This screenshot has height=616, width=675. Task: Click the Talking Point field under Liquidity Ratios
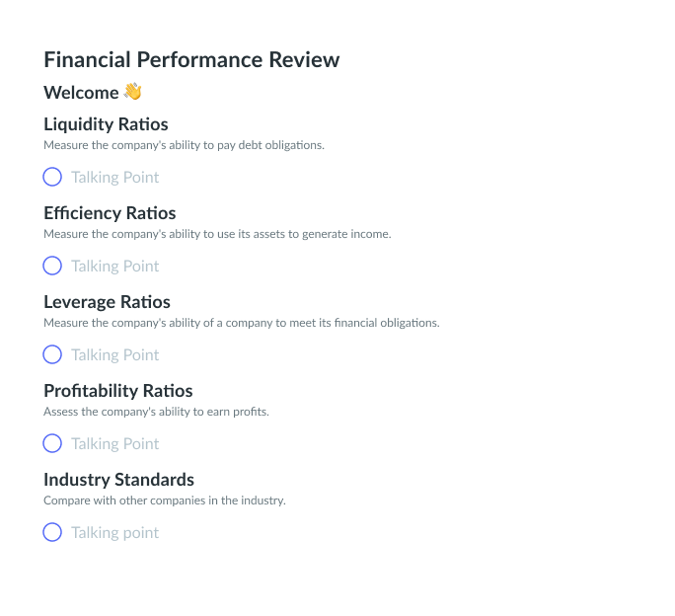pyautogui.click(x=114, y=178)
